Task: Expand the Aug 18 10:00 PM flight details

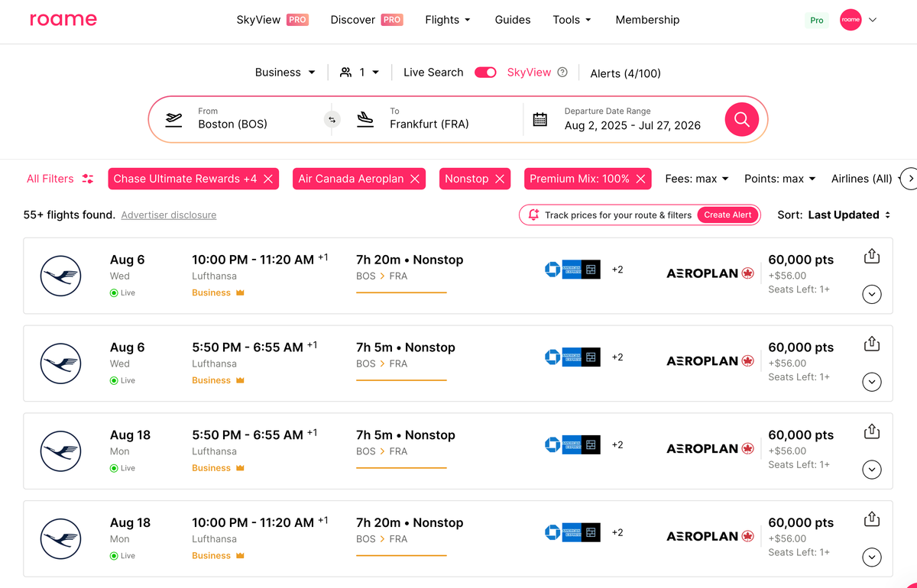Action: (x=872, y=557)
